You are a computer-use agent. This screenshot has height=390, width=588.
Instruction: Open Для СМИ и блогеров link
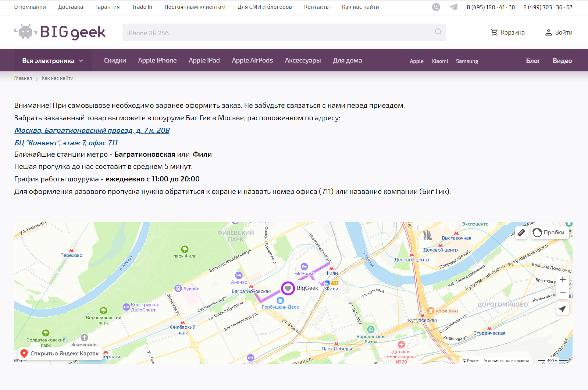click(x=265, y=7)
